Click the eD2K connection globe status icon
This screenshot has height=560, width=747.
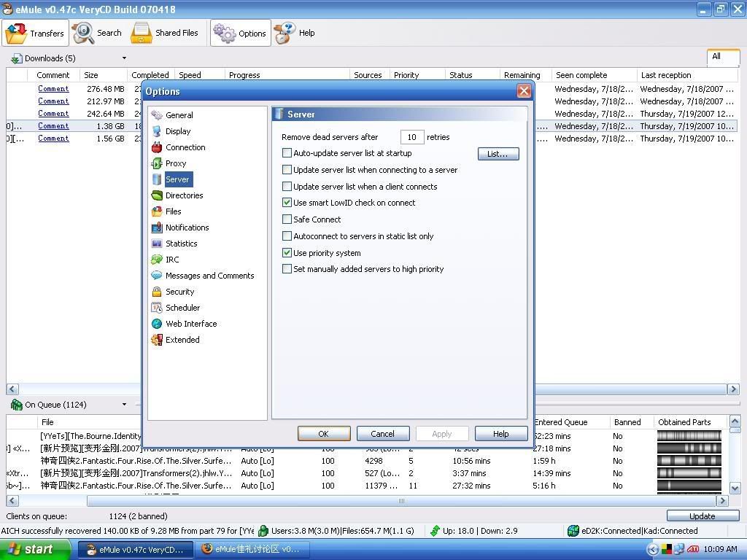[x=573, y=531]
